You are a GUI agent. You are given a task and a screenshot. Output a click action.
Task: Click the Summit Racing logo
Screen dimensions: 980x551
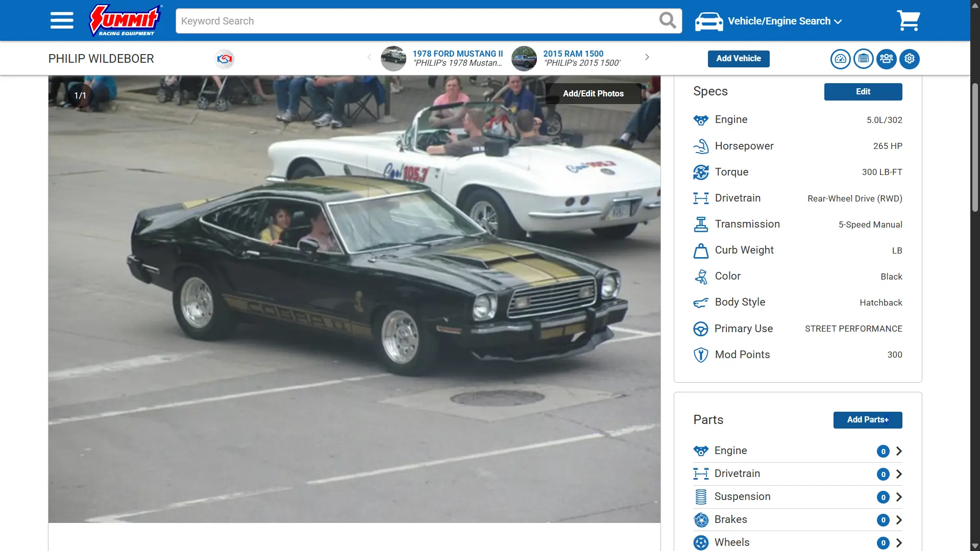click(126, 21)
